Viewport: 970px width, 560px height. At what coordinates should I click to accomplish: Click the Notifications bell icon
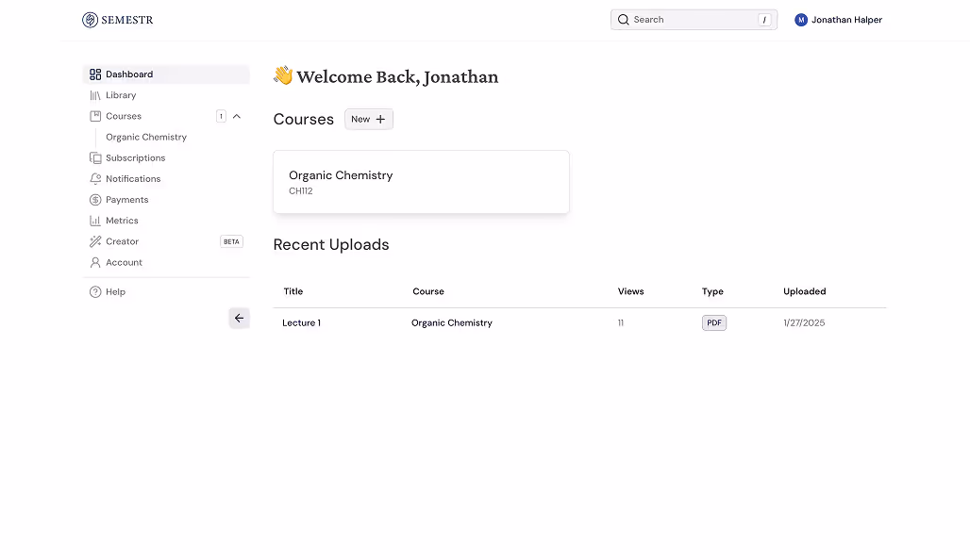tap(95, 178)
